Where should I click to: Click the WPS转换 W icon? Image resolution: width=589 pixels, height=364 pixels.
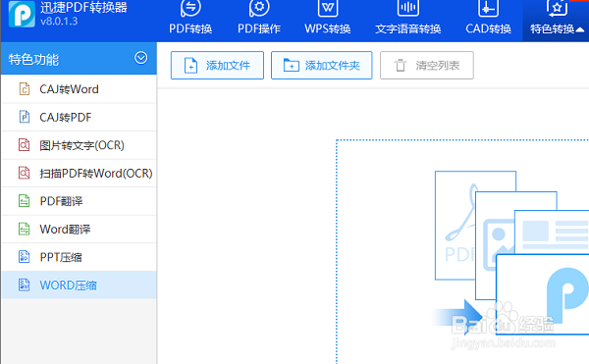(328, 8)
